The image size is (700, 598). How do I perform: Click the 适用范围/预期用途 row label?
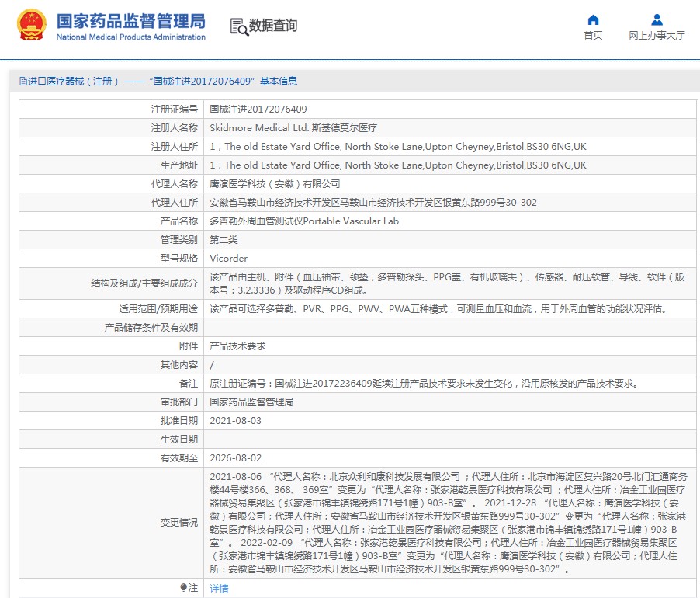click(158, 309)
